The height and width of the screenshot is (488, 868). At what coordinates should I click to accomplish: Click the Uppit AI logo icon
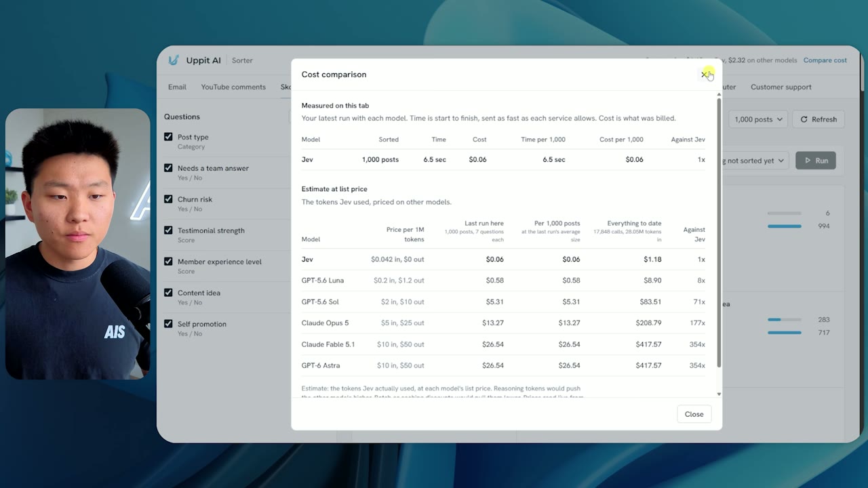tap(174, 60)
